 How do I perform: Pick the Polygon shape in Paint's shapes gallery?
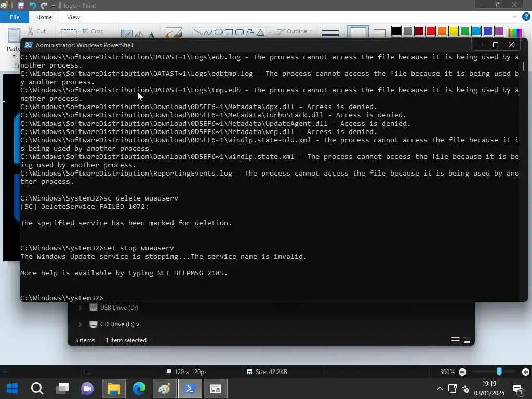(x=250, y=32)
